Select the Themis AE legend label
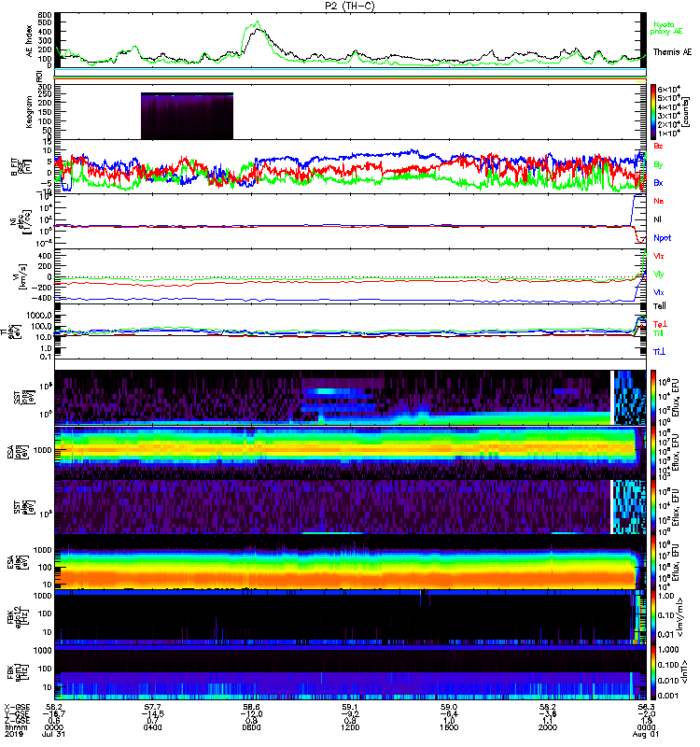The height and width of the screenshot is (747, 700). click(x=672, y=52)
